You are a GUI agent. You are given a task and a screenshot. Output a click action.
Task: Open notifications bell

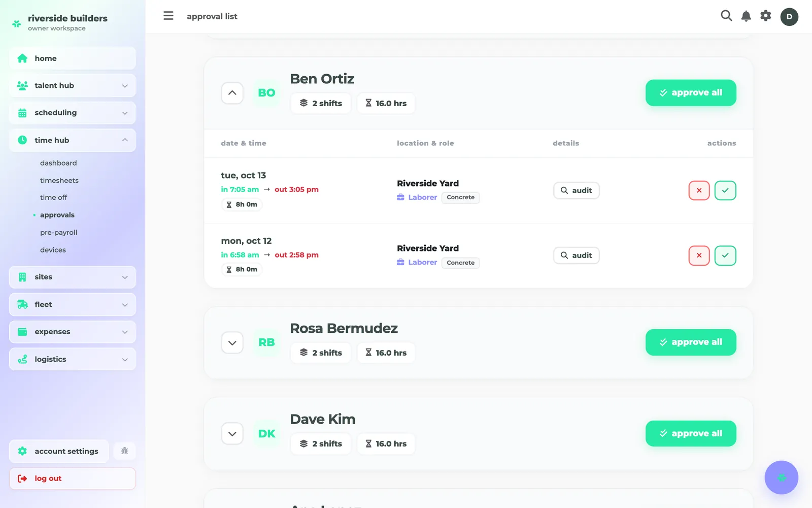click(x=746, y=16)
